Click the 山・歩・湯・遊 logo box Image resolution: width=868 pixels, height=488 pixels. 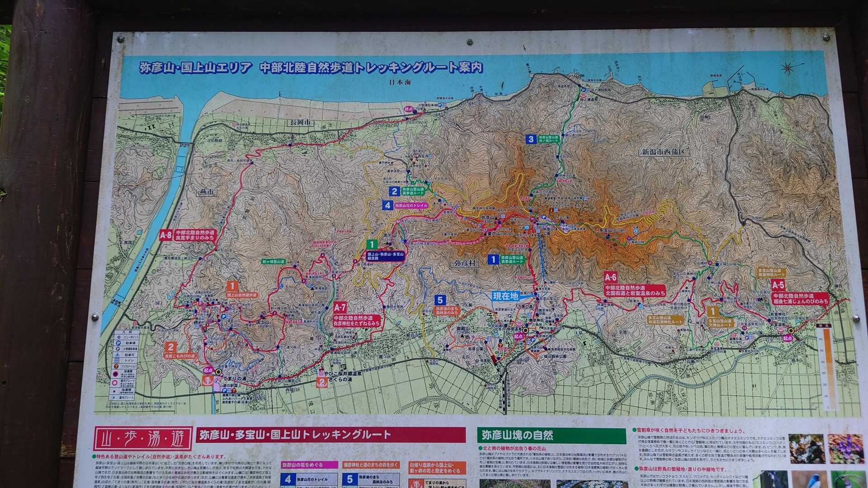(143, 439)
